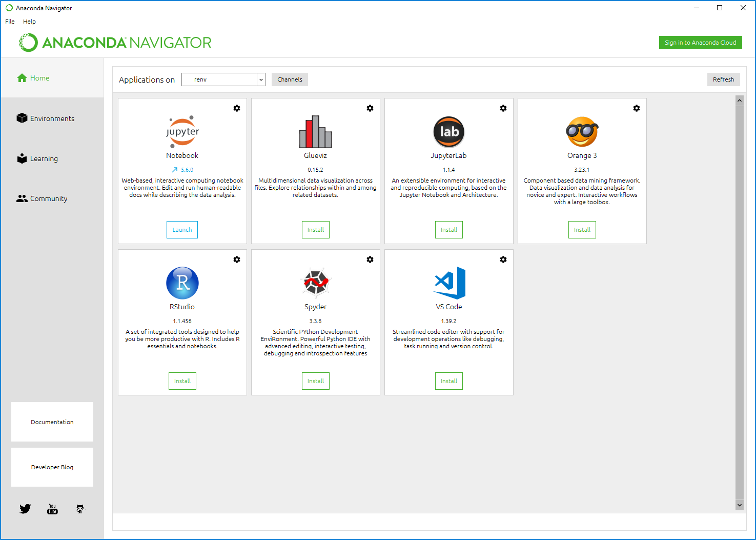Screen dimensions: 756x540
Task: Click the 5.6.0 version link
Action: click(x=187, y=170)
